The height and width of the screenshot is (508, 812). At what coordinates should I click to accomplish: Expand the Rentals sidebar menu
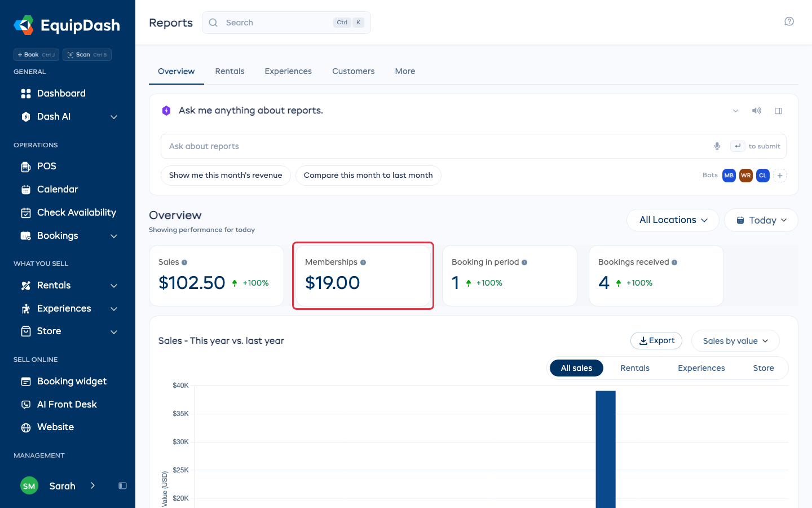click(x=114, y=286)
